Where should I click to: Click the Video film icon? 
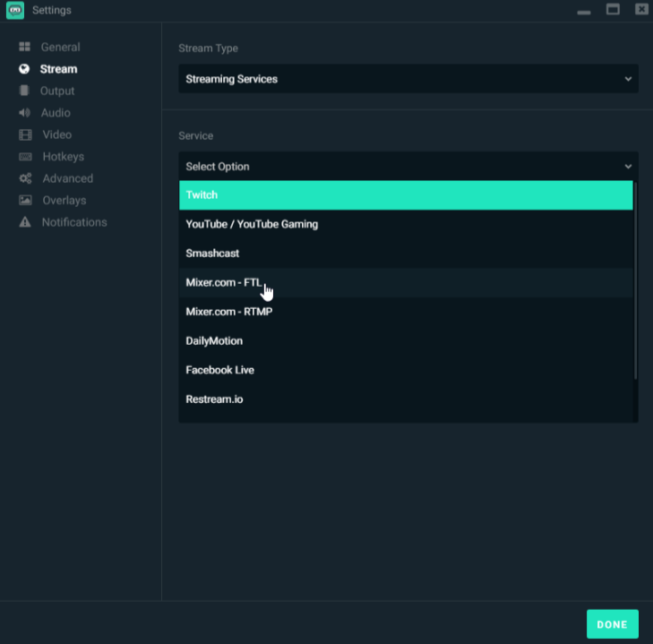click(25, 135)
